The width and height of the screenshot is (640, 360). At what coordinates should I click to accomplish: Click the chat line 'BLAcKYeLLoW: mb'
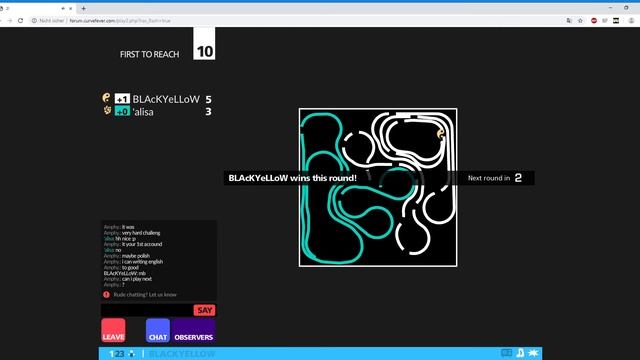pyautogui.click(x=124, y=273)
